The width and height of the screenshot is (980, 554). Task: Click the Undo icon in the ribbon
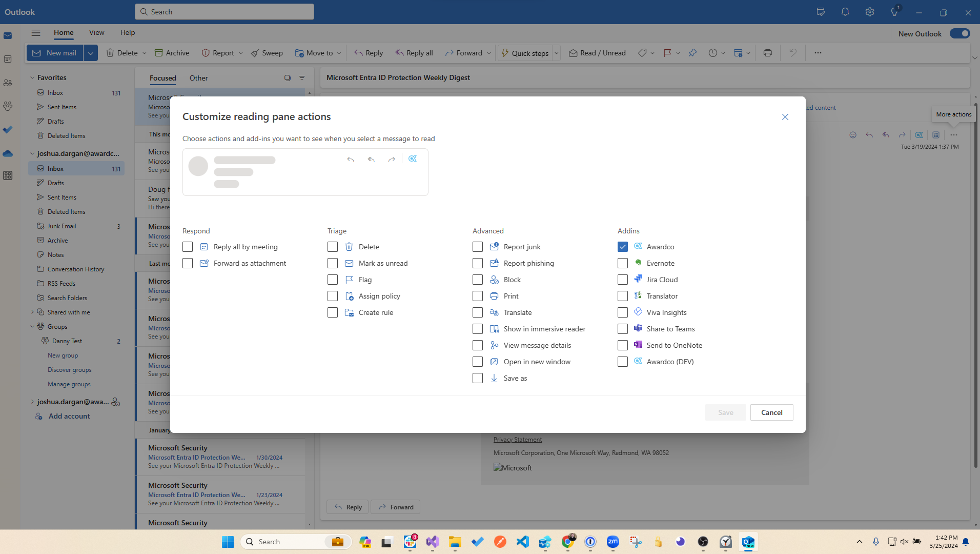(792, 53)
